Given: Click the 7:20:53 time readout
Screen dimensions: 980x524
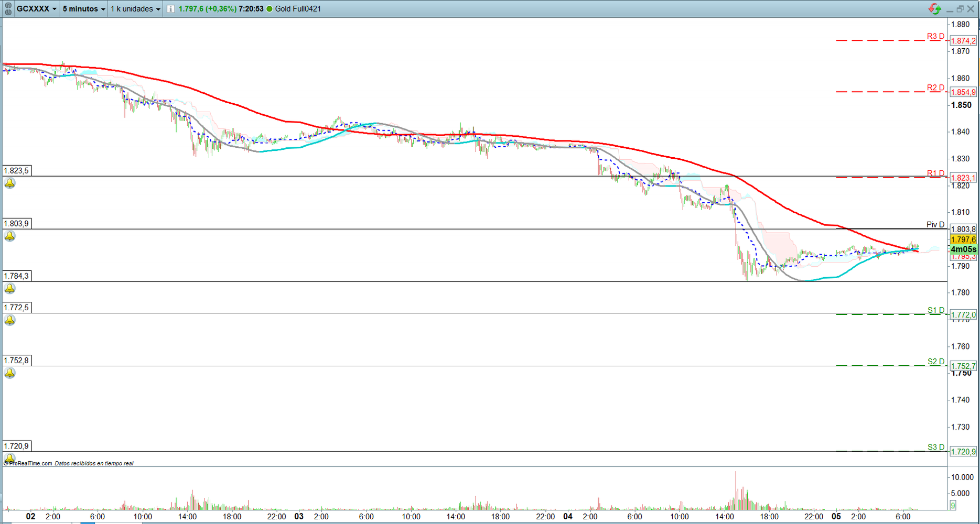Looking at the screenshot, I should (x=251, y=9).
